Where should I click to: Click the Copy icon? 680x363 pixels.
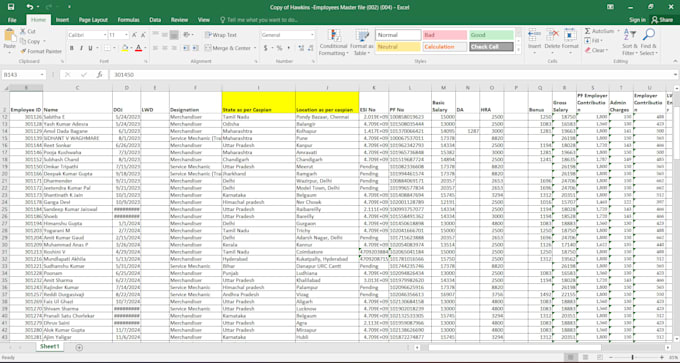click(23, 41)
